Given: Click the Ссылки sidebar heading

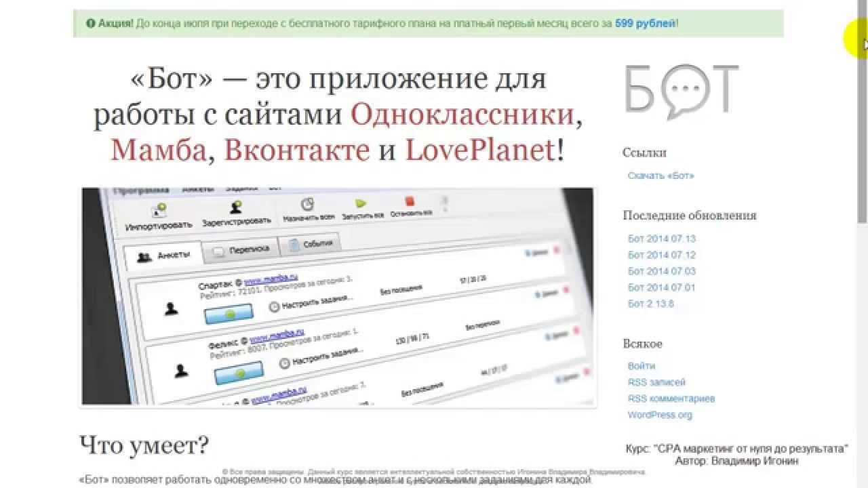Looking at the screenshot, I should coord(644,153).
